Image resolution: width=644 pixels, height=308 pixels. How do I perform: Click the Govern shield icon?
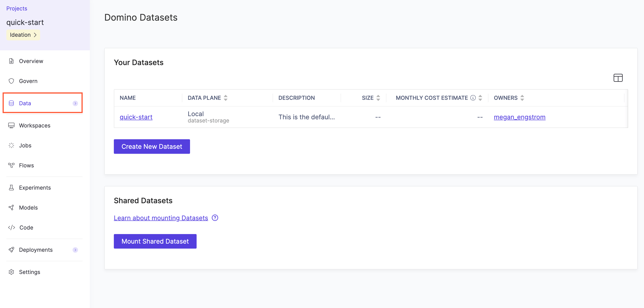tap(11, 81)
